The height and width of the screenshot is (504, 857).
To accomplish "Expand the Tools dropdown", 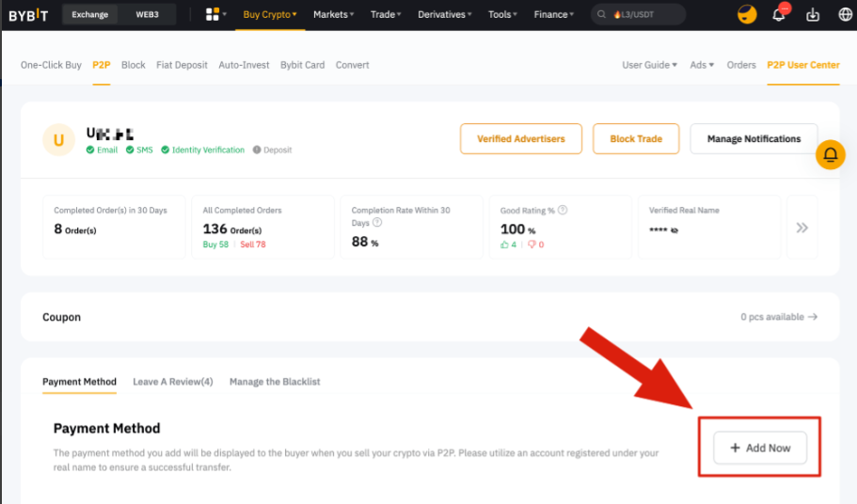I will [502, 15].
